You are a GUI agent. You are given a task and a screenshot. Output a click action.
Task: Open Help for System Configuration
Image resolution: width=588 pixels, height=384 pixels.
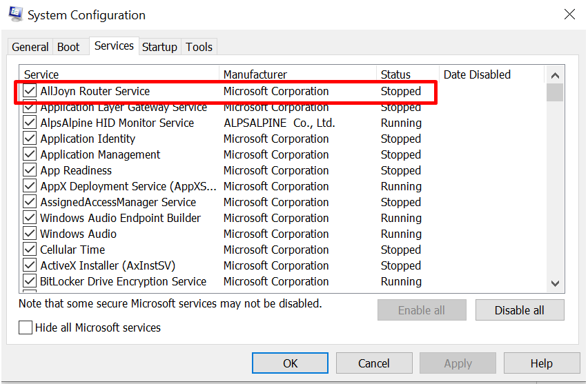(x=542, y=363)
